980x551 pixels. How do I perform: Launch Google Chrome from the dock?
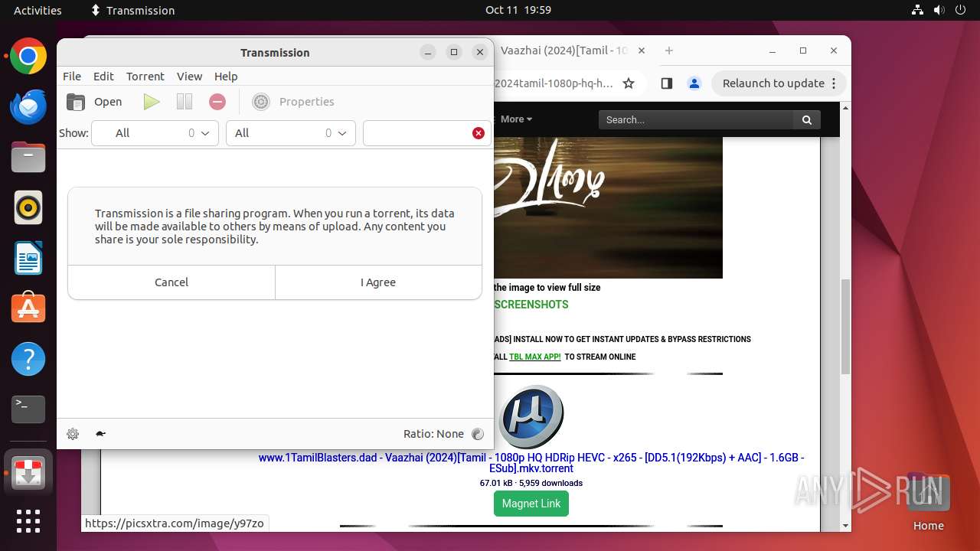pyautogui.click(x=28, y=56)
